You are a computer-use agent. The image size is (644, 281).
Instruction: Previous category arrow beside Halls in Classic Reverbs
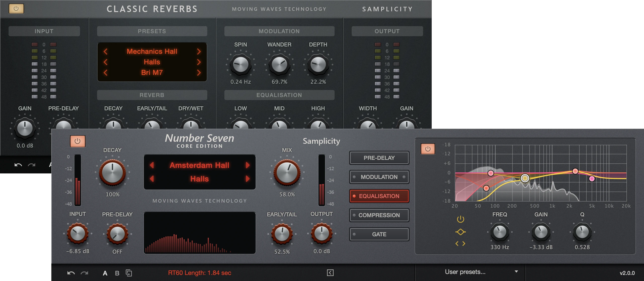(x=105, y=62)
